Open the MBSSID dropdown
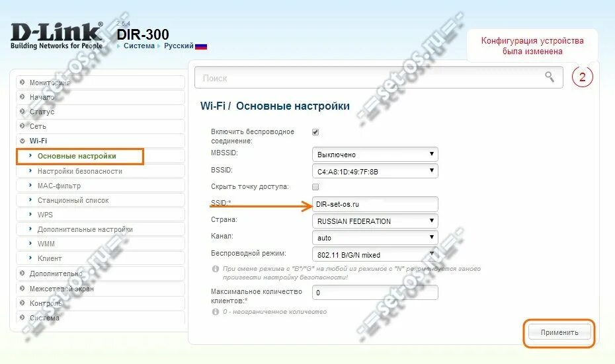This screenshot has width=615, height=364. click(x=375, y=155)
